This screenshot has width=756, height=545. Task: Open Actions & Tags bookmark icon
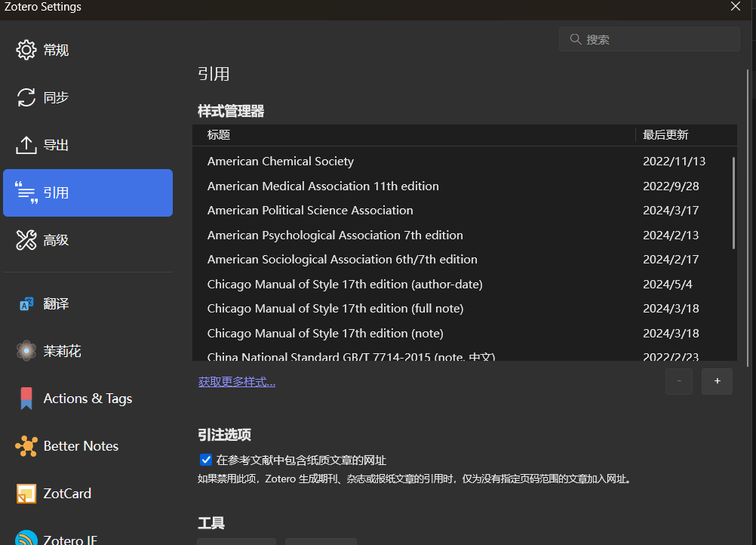pos(26,399)
